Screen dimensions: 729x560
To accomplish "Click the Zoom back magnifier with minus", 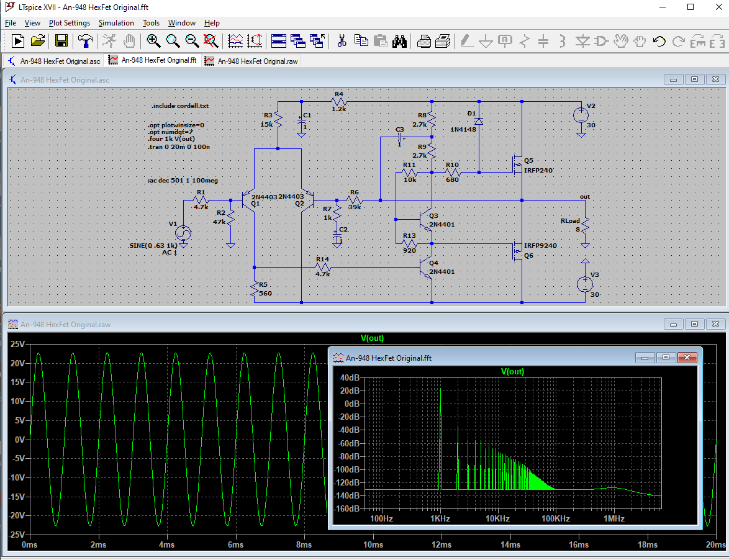I will [x=192, y=41].
